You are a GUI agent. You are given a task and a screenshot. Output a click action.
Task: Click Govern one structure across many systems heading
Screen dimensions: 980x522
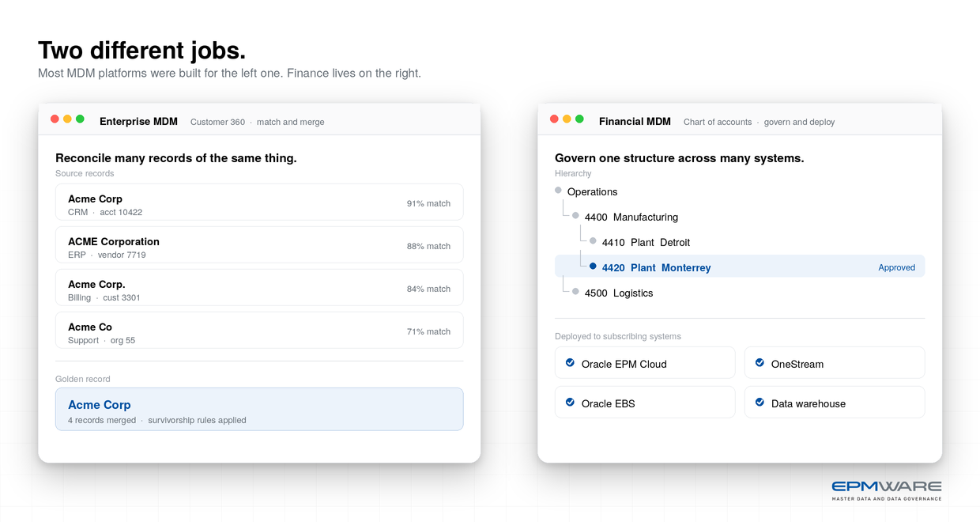click(x=680, y=158)
